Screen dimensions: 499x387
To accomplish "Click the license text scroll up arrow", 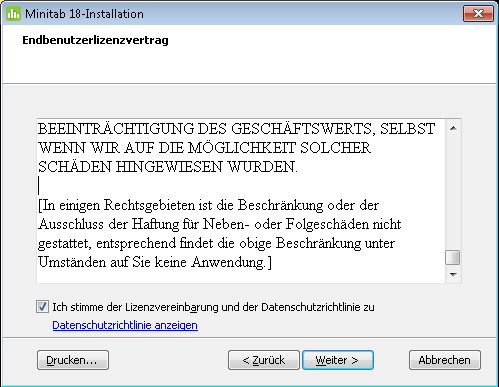I will (453, 128).
